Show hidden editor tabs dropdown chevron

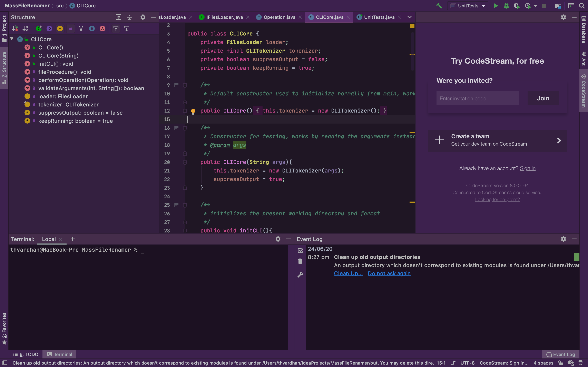pos(409,17)
